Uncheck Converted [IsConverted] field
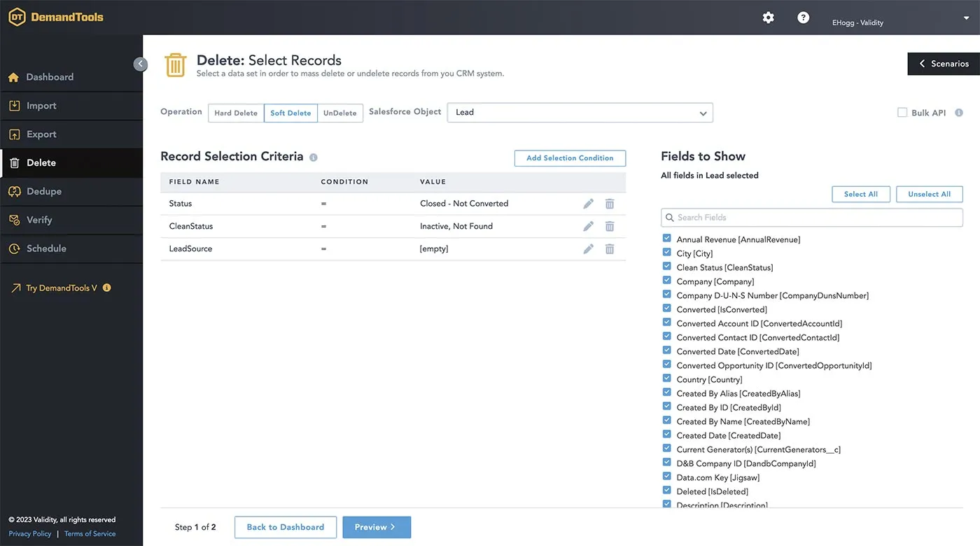980x546 pixels. pyautogui.click(x=666, y=309)
